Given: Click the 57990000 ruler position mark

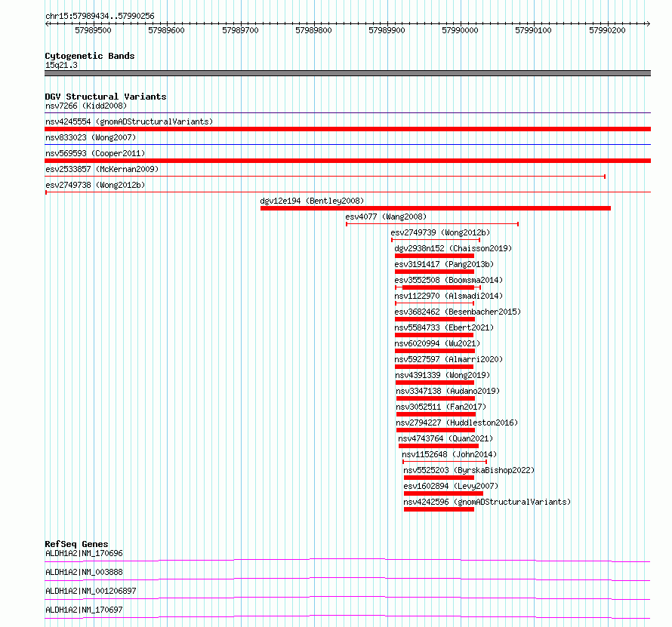Looking at the screenshot, I should pos(461,30).
